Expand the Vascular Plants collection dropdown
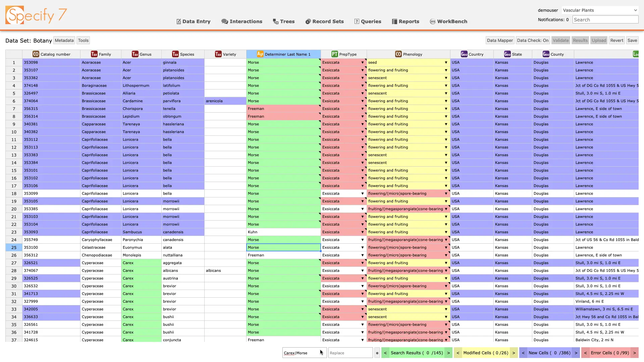Viewport: 644px width, 362px height. (x=600, y=10)
